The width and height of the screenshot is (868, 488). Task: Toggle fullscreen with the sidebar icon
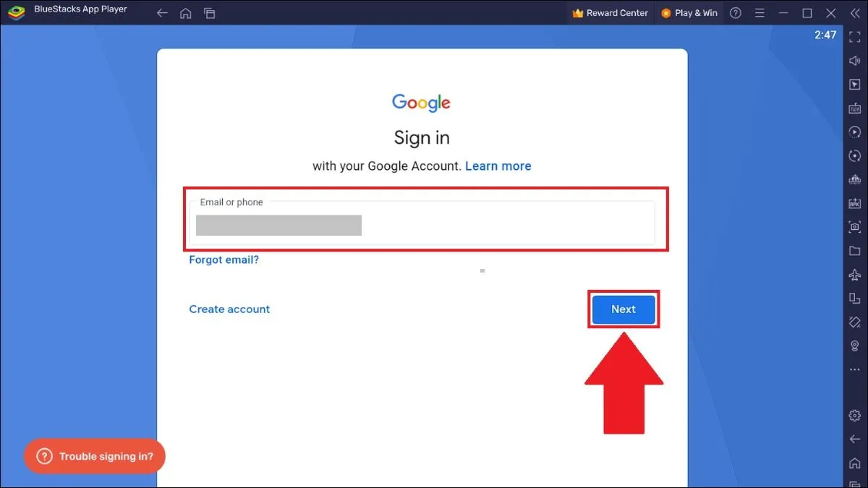pyautogui.click(x=854, y=37)
